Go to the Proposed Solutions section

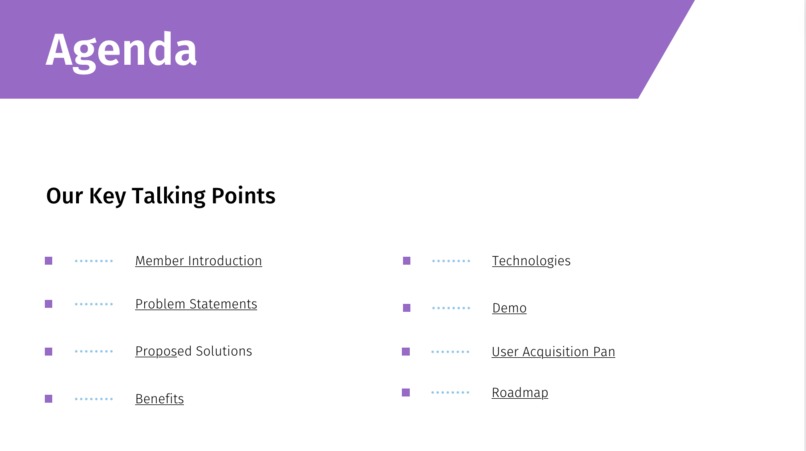(x=193, y=351)
